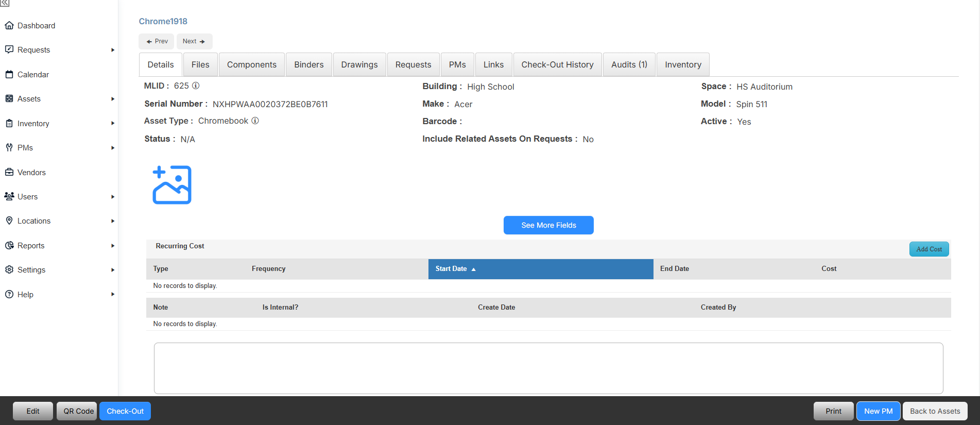
Task: Click inside the note text area
Action: point(548,368)
